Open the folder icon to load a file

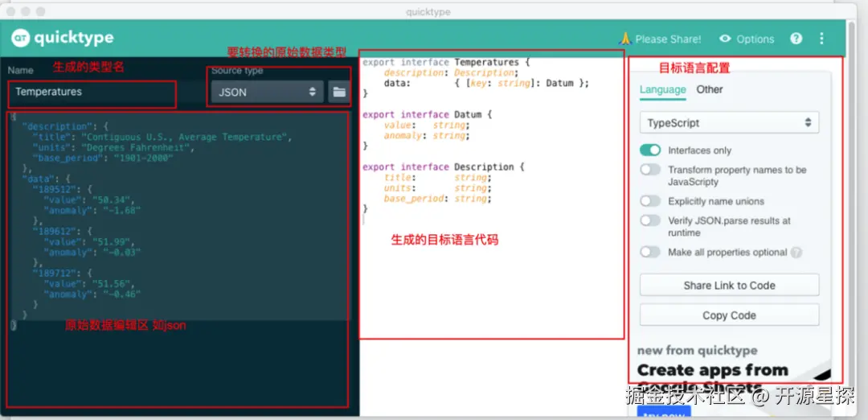click(x=339, y=92)
